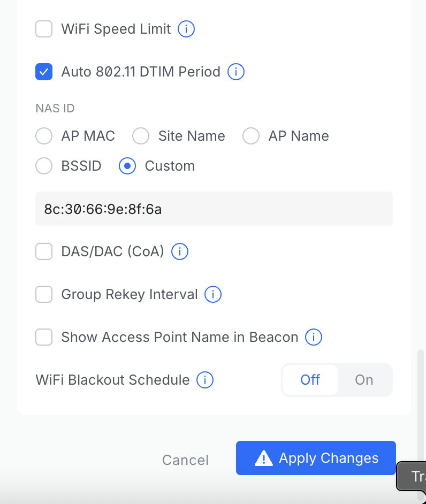Click info icon next to Group Rekey Interval
426x504 pixels.
coord(213,294)
